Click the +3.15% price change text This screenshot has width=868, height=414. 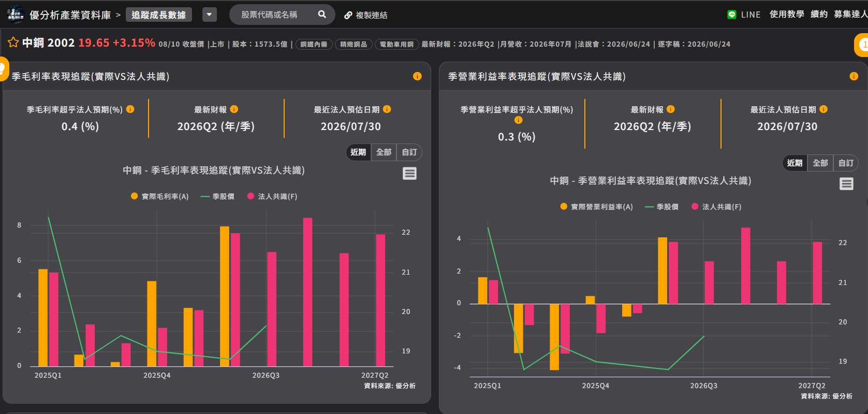134,42
